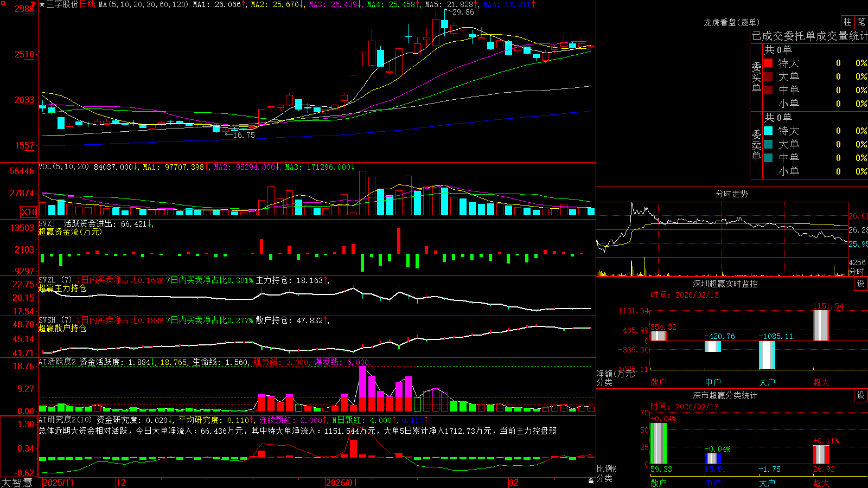Click the 大智慧 logo in bottom-left corner

tap(17, 483)
